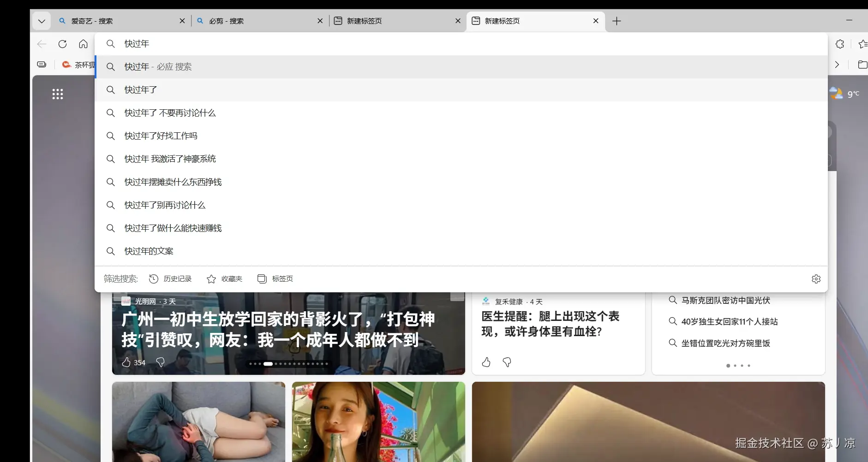The height and width of the screenshot is (462, 868).
Task: Close the 爱奇艺 - 搜索 tab
Action: coord(182,21)
